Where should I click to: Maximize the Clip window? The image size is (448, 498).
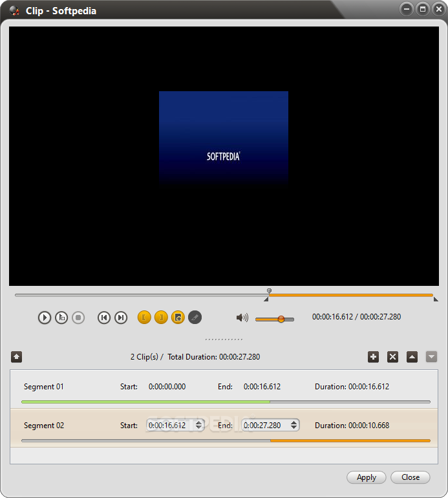click(x=423, y=9)
